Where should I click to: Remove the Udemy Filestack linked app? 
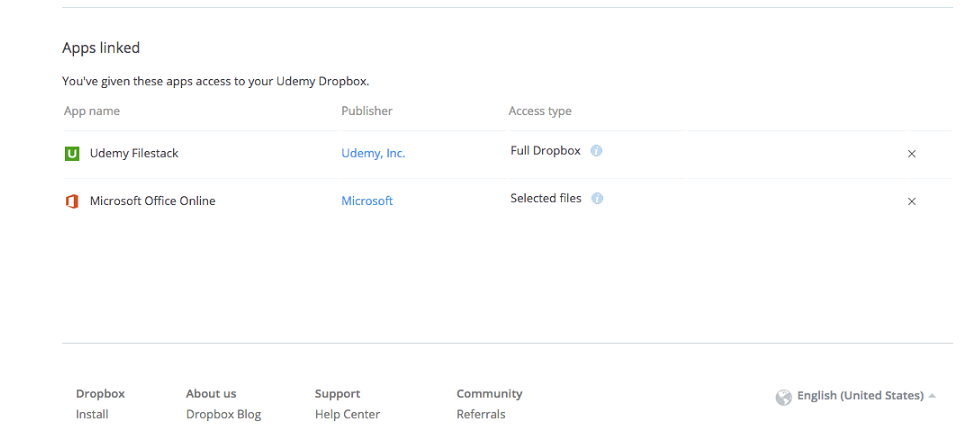(x=911, y=153)
